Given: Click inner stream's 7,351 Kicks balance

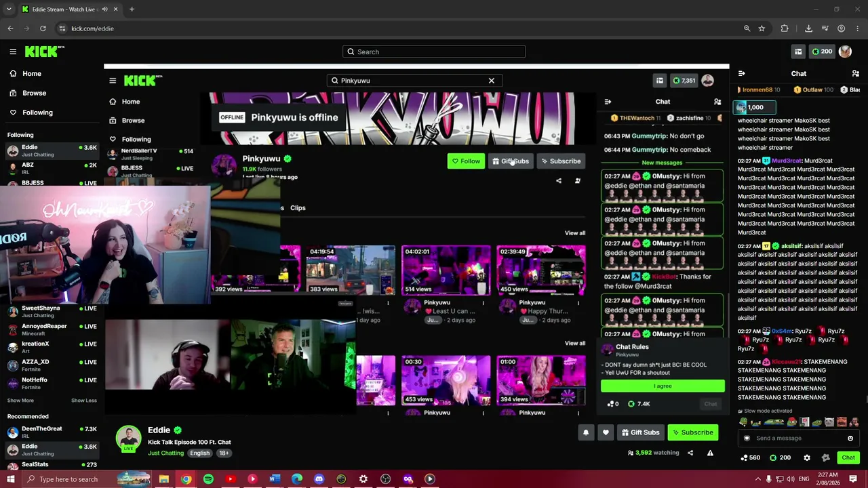Looking at the screenshot, I should click(x=684, y=81).
